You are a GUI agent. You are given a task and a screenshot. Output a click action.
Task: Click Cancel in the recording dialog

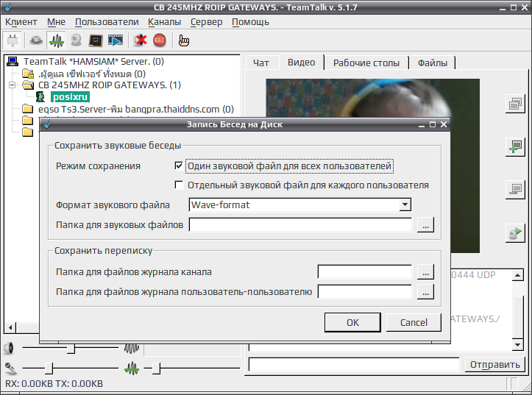point(414,322)
